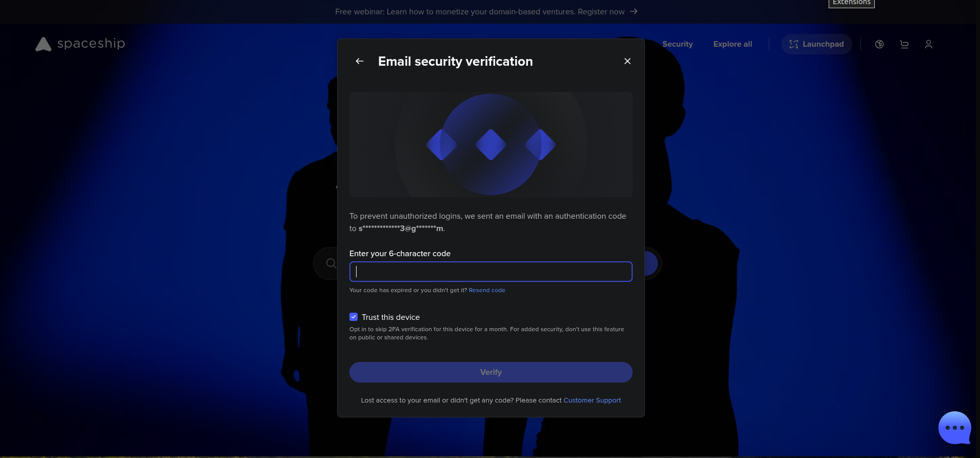The width and height of the screenshot is (980, 458).
Task: Uncheck the Trust this device checkbox
Action: tap(354, 317)
